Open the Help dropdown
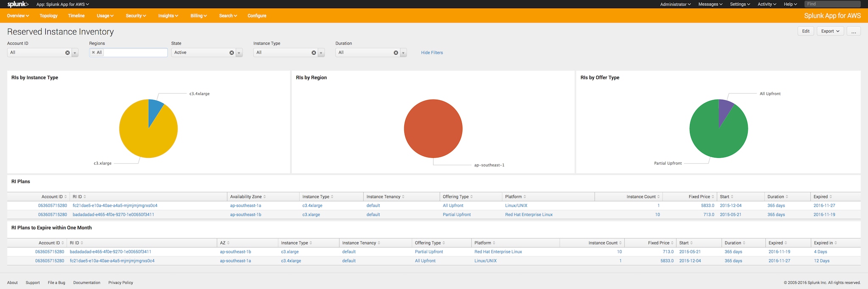The width and height of the screenshot is (868, 289). click(x=790, y=4)
